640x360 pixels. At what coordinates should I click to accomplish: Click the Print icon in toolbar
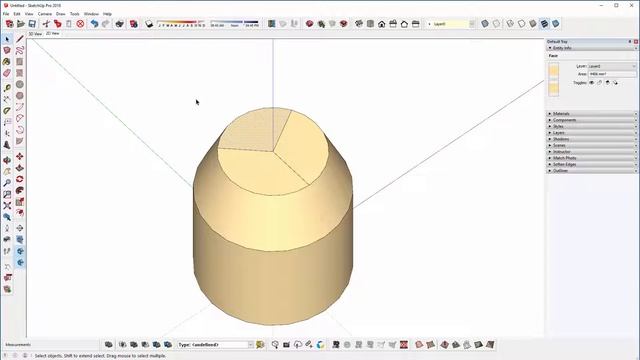coord(119,24)
